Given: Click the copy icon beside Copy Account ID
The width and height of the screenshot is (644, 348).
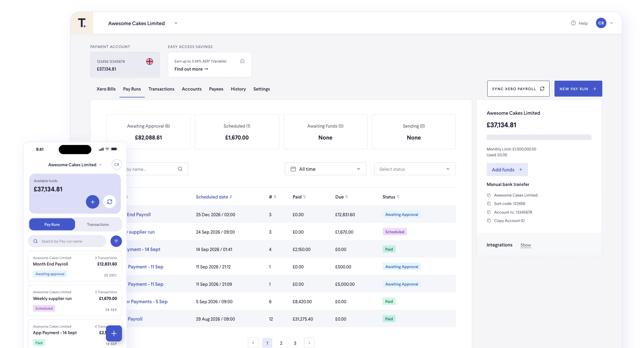Looking at the screenshot, I should [x=489, y=220].
